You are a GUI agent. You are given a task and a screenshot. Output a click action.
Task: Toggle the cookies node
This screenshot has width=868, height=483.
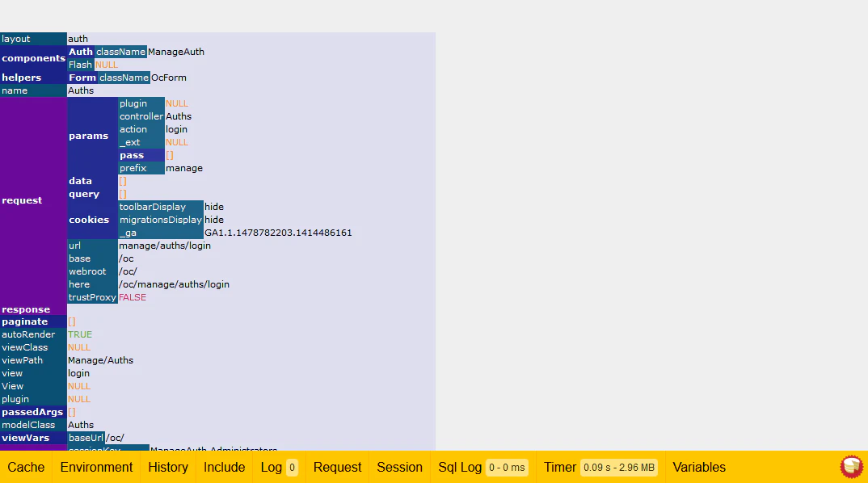(92, 220)
